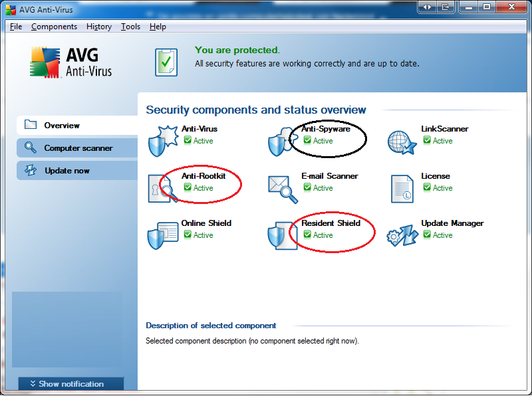Click the Anti-Rootkit Active status checkmark
The image size is (532, 396).
coord(188,187)
